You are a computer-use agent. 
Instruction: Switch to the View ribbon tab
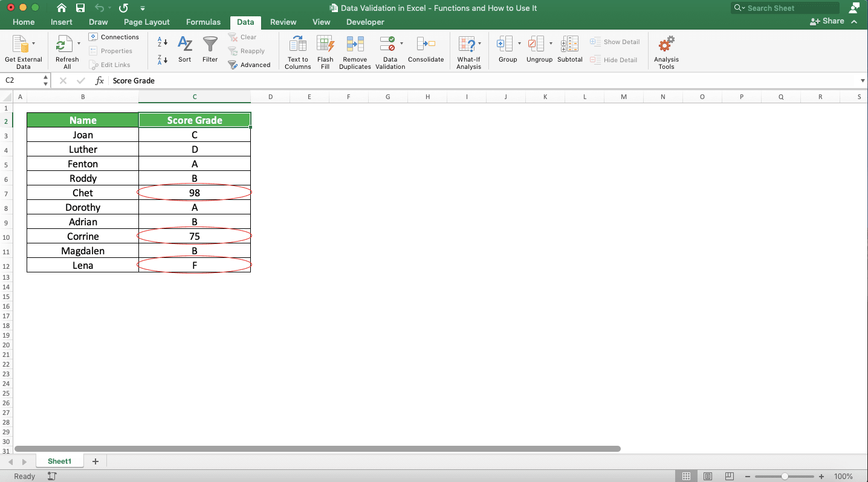[x=322, y=22]
